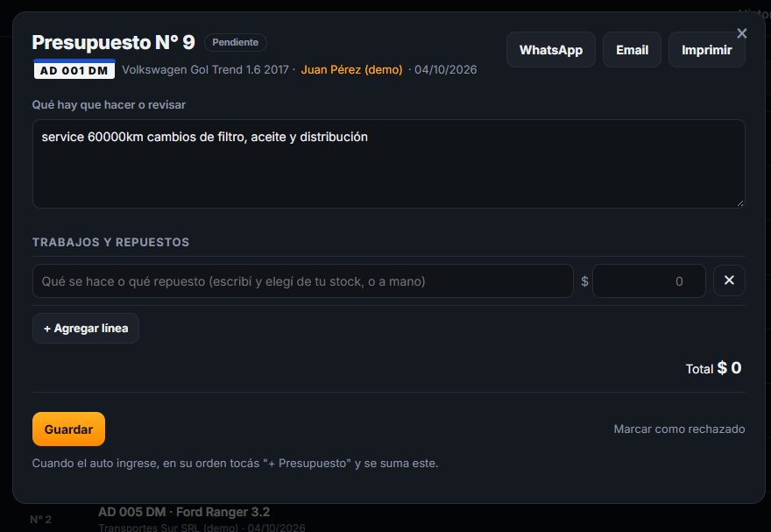Click the date 04/10/2026 in header
The image size is (771, 532).
[x=445, y=70]
